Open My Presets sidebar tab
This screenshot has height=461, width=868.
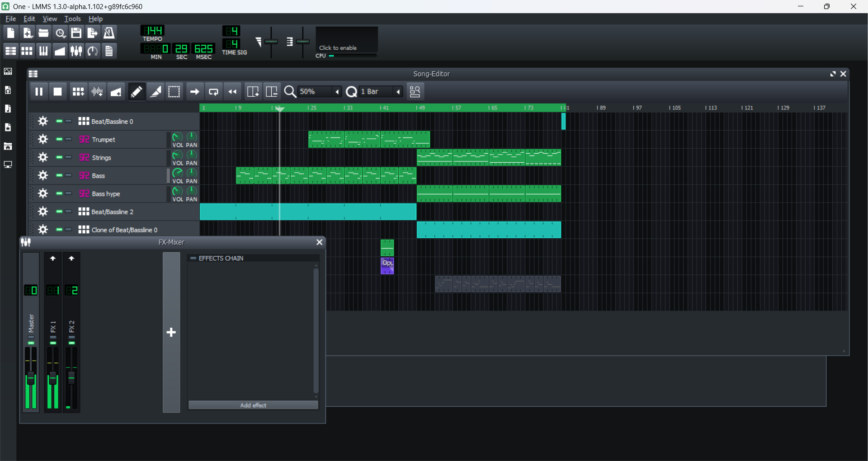coord(8,127)
